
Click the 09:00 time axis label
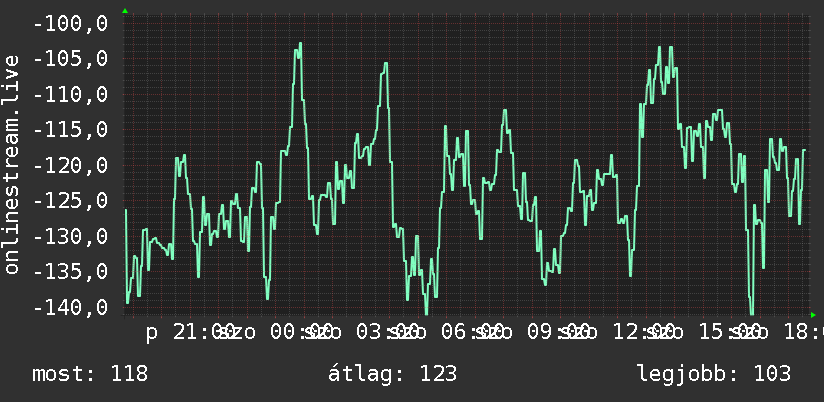(561, 333)
